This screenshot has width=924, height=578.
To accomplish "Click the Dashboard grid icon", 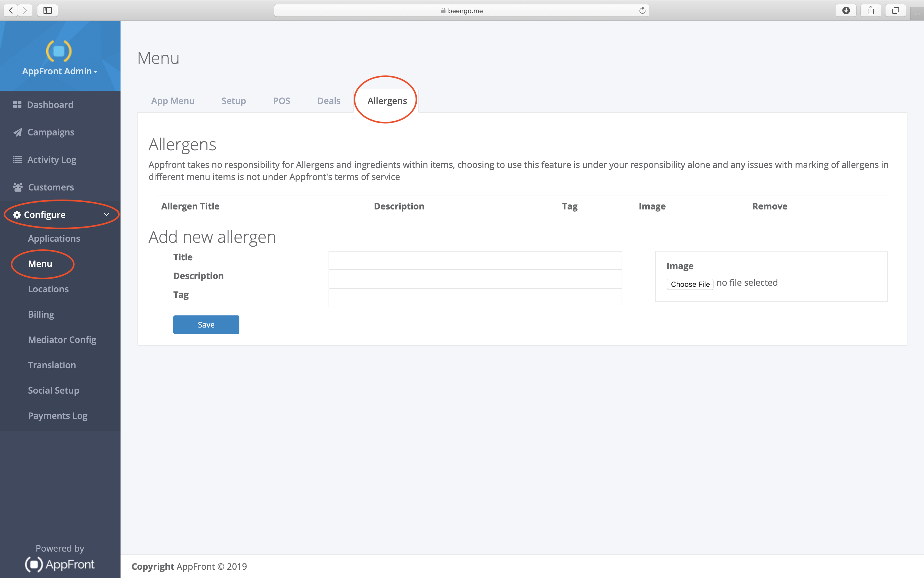I will 17,104.
